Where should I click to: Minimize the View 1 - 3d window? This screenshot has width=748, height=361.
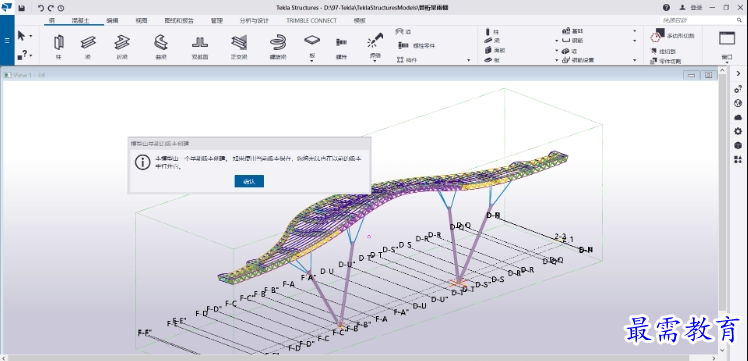coord(691,75)
